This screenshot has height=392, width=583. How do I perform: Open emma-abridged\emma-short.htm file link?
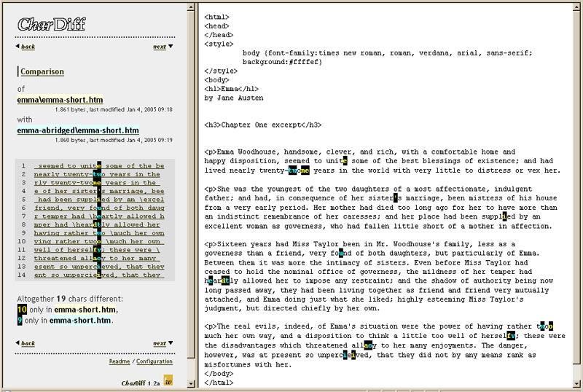point(78,130)
